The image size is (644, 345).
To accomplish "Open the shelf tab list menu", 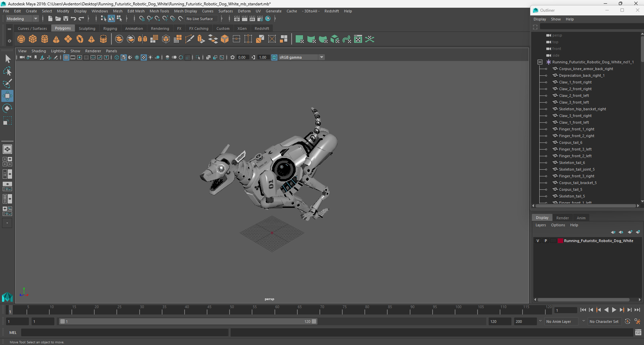I will pyautogui.click(x=9, y=29).
